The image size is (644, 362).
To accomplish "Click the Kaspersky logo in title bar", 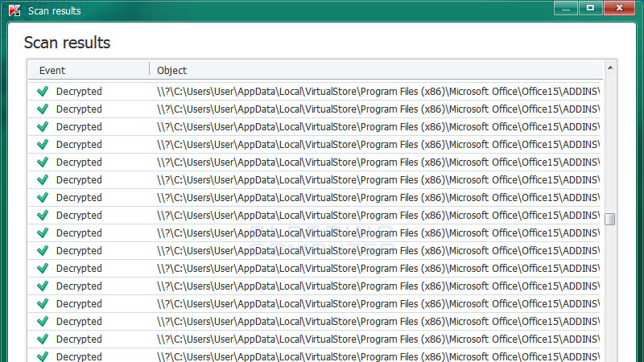I will click(14, 10).
